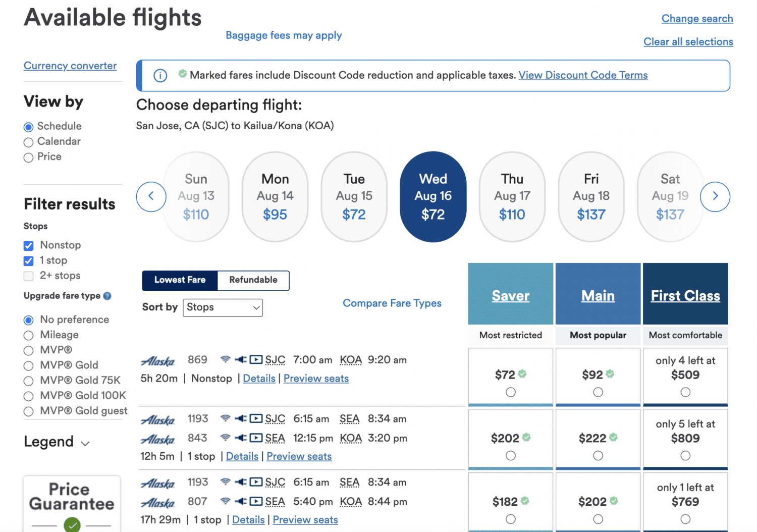Switch to the Refundable fares tab
Image resolution: width=757 pixels, height=532 pixels.
253,280
